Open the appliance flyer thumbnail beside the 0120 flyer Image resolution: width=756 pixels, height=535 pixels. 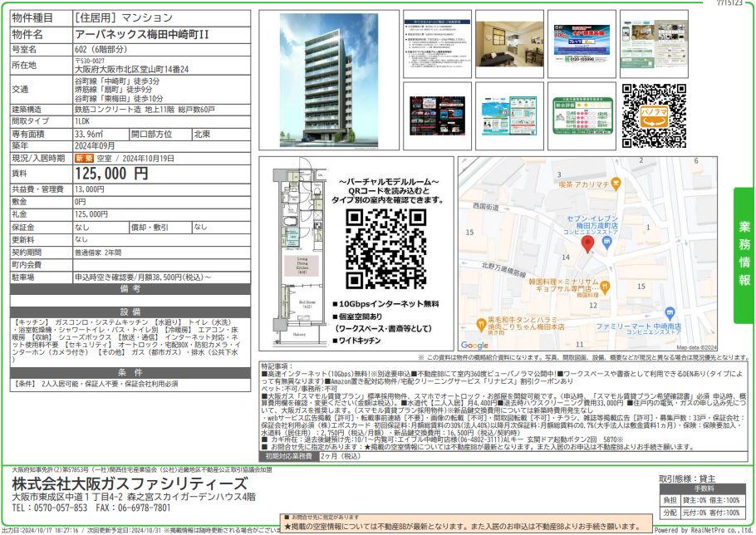655,44
